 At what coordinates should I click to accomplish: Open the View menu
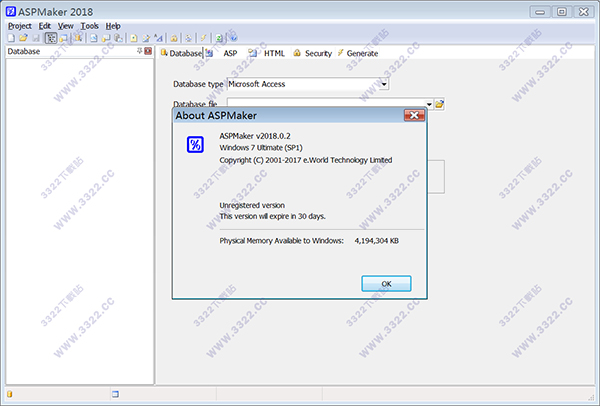[x=65, y=26]
